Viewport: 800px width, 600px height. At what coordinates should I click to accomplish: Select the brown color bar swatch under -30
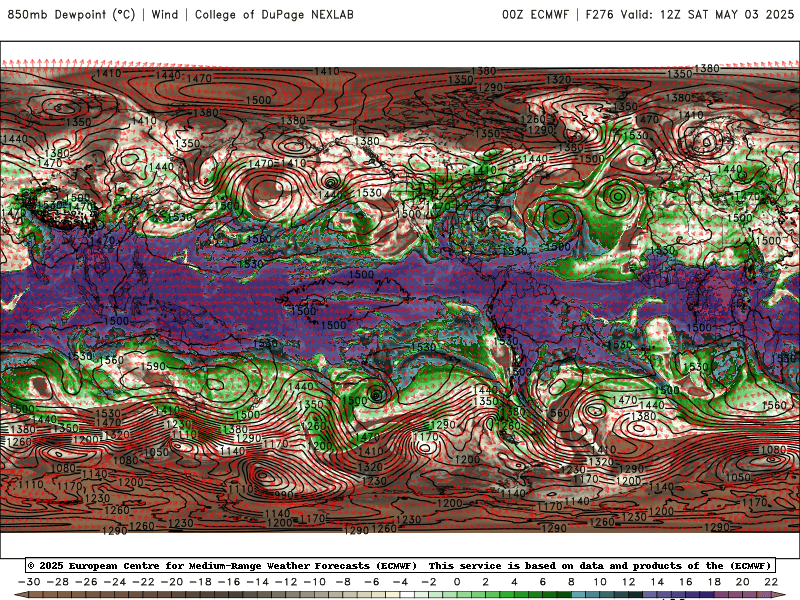[36, 595]
